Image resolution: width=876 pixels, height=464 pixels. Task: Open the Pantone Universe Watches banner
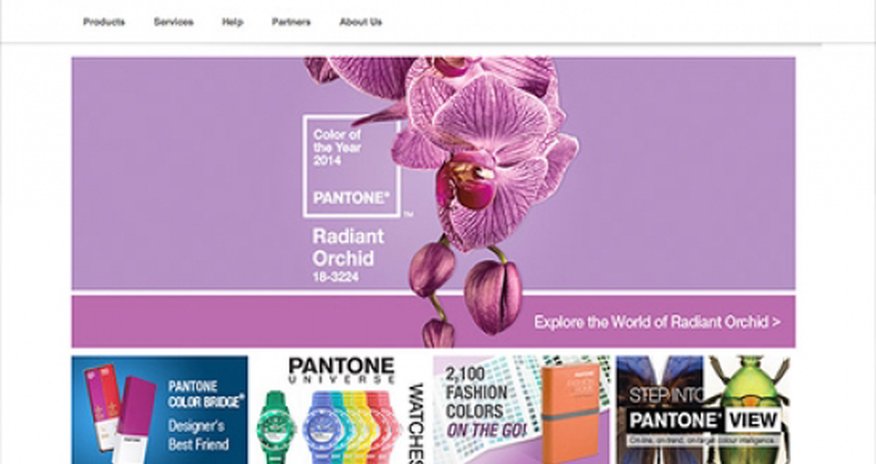(341, 410)
